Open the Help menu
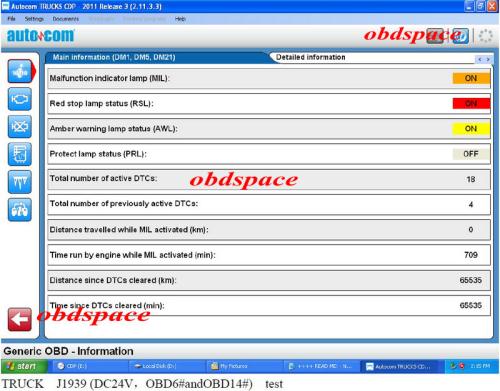The height and width of the screenshot is (391, 500). point(180,19)
